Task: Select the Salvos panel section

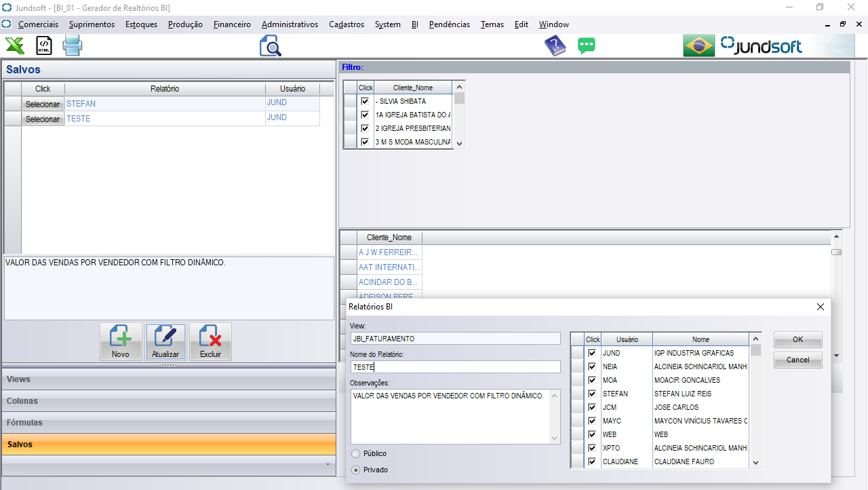Action: point(169,445)
